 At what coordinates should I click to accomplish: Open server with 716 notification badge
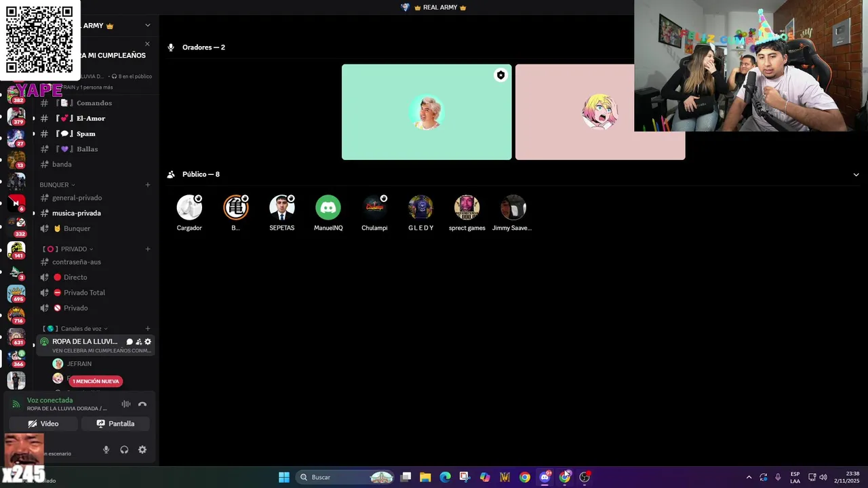click(16, 315)
